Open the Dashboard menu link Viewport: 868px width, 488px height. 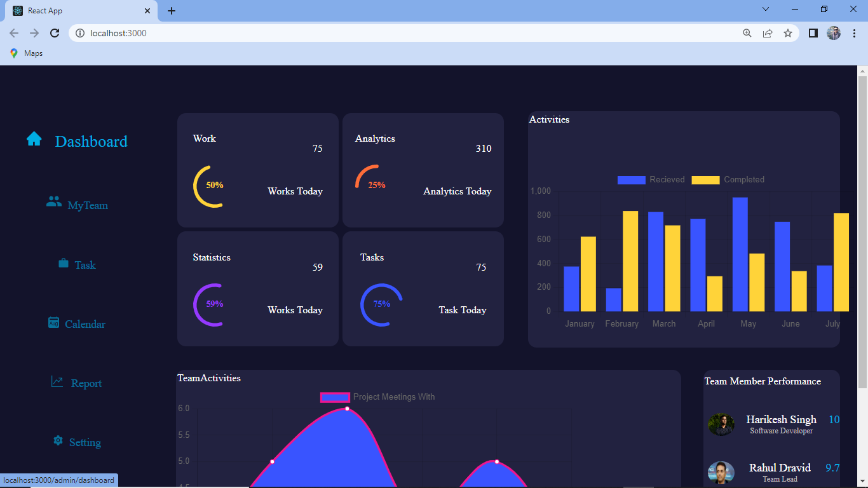tap(91, 141)
